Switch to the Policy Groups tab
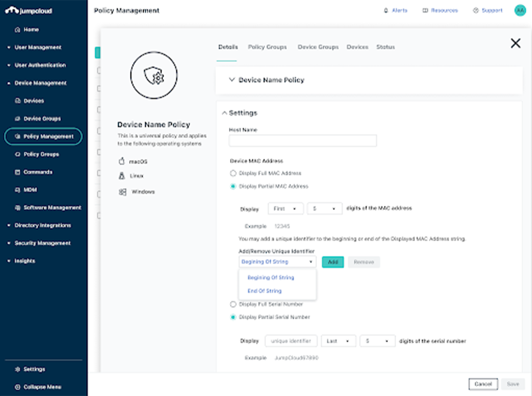This screenshot has height=396, width=532. (x=267, y=47)
